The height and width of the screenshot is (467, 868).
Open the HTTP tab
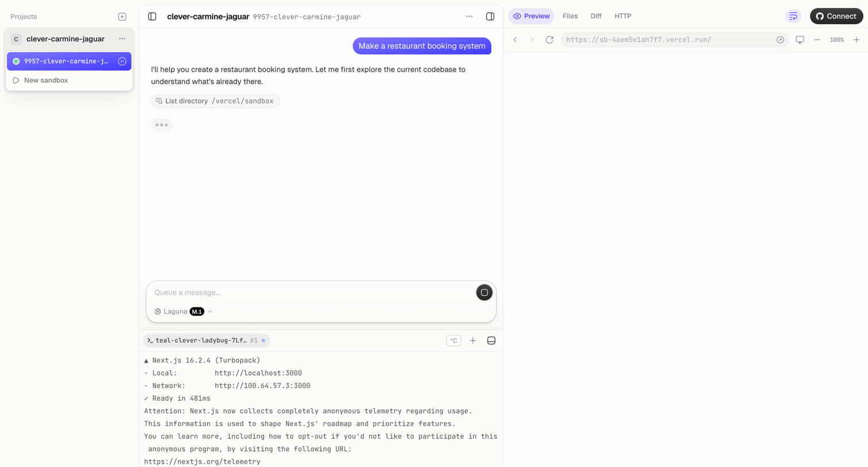[x=623, y=16]
